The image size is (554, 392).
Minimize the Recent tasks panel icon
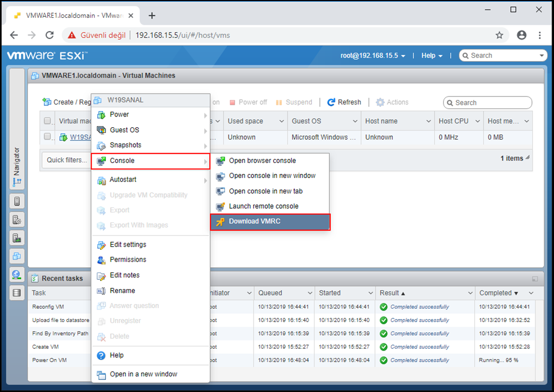click(535, 279)
